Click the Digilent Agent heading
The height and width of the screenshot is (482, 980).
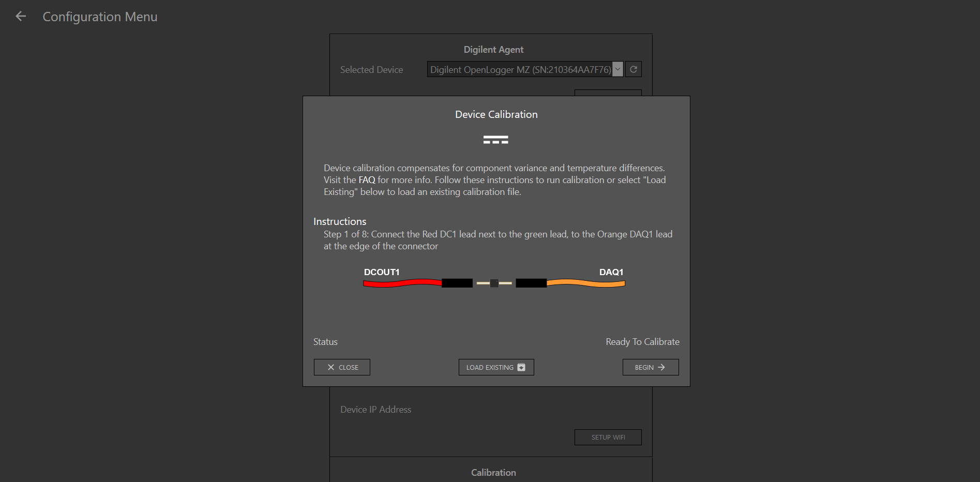click(x=493, y=50)
